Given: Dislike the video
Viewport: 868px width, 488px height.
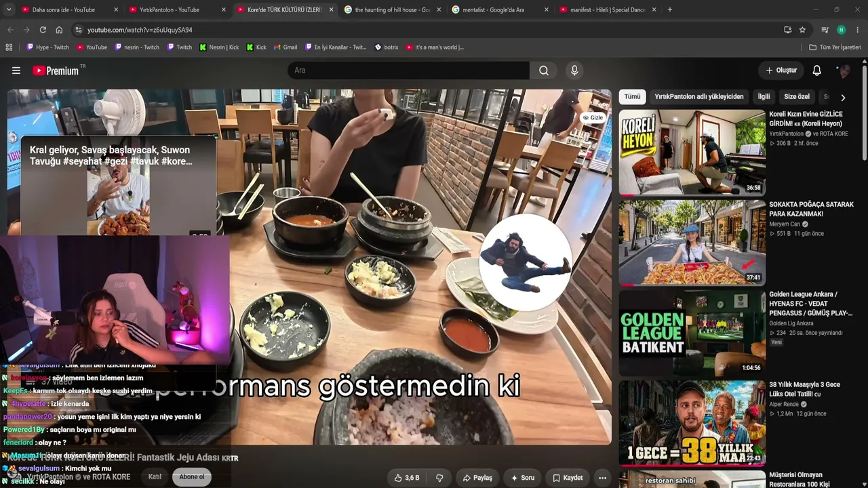Looking at the screenshot, I should tap(439, 478).
